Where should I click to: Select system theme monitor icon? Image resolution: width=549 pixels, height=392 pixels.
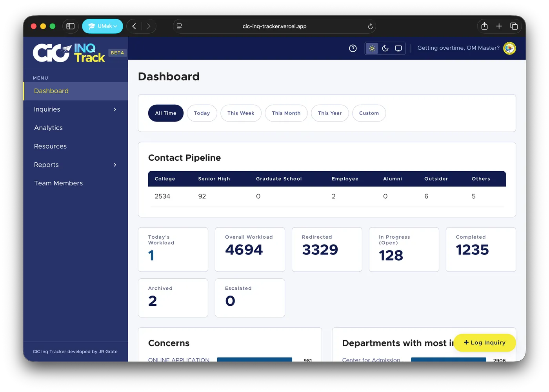[x=398, y=48]
